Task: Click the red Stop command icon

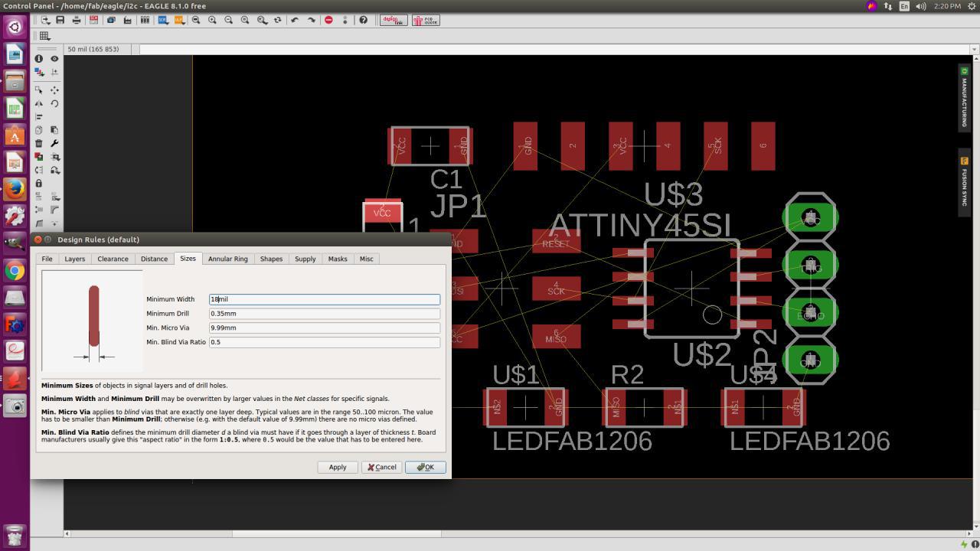Action: (x=328, y=20)
